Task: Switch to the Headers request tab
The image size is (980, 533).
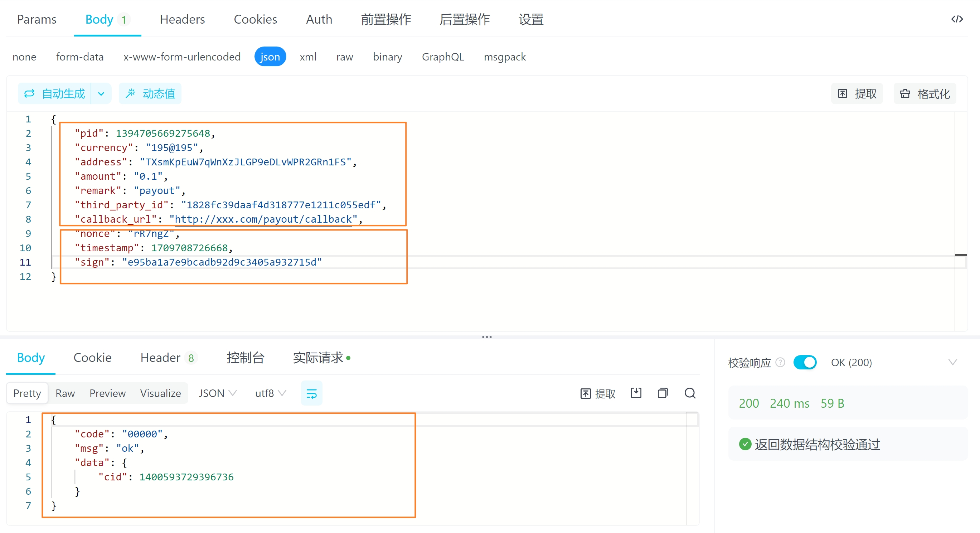Action: tap(182, 19)
